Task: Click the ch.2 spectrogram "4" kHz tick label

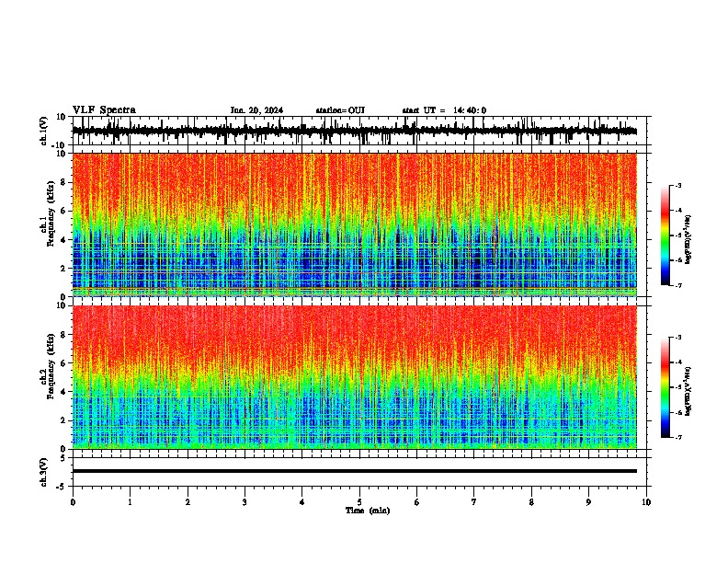Action: [63, 392]
